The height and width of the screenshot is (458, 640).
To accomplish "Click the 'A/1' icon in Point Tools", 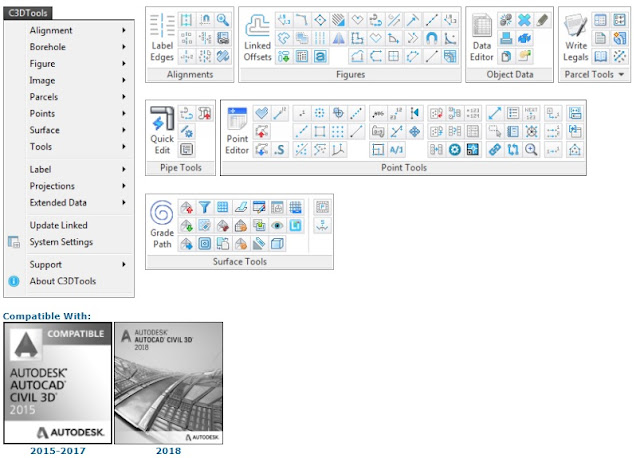I will 396,149.
